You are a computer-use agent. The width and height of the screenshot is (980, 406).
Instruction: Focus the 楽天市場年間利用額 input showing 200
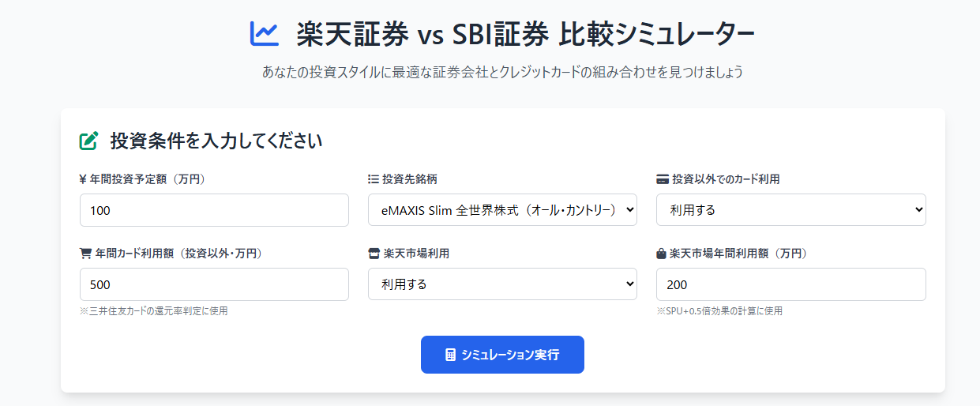(791, 284)
